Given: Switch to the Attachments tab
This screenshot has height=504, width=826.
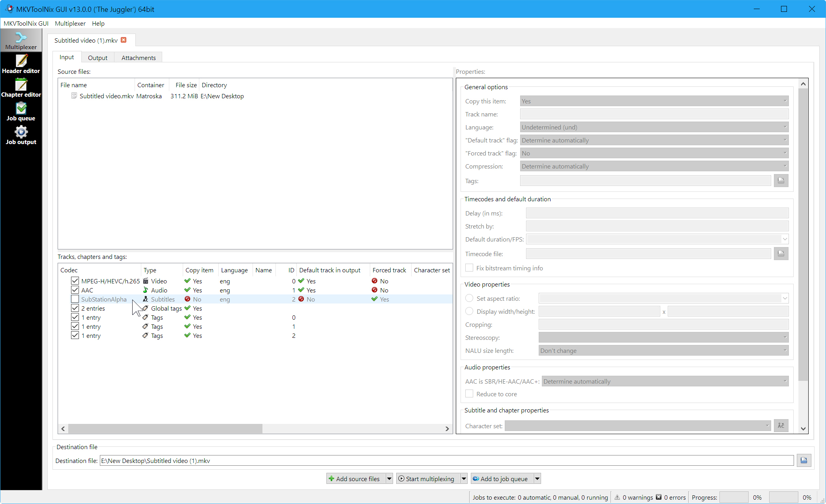Looking at the screenshot, I should (138, 57).
